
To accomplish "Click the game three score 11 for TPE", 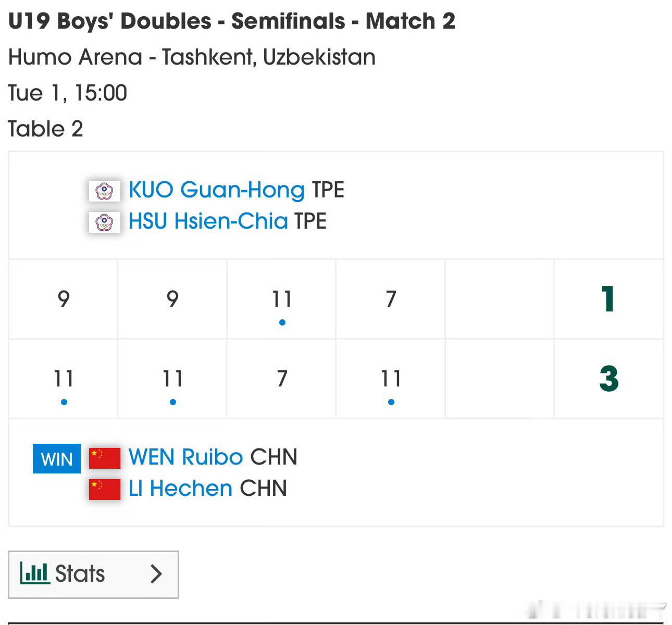I will tap(282, 299).
